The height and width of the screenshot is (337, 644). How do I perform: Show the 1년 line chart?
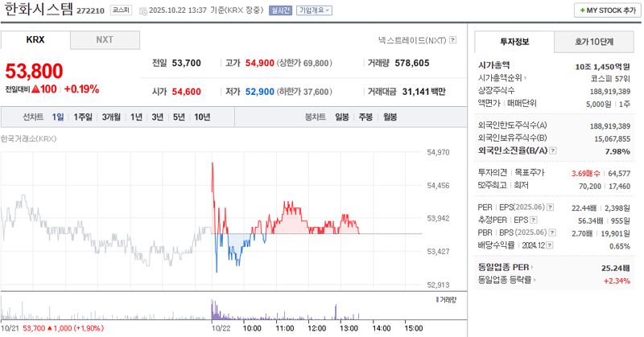(136, 117)
